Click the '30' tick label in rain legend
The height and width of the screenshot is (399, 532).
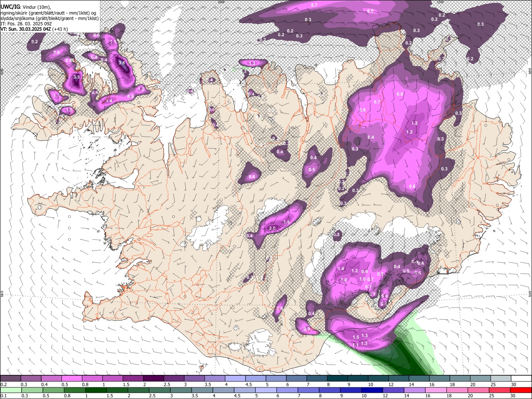[513, 396]
